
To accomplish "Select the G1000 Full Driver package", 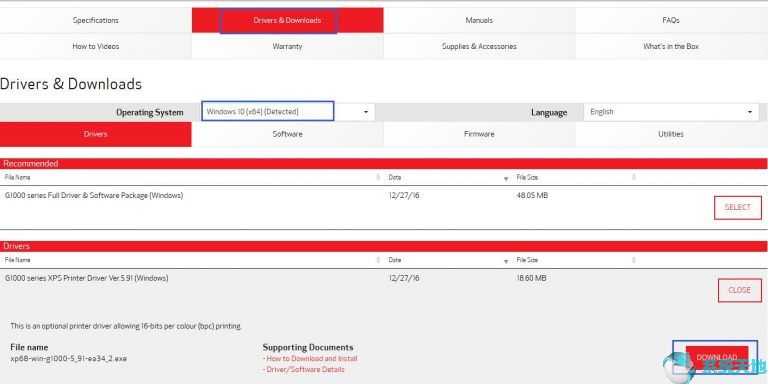I will [x=738, y=208].
